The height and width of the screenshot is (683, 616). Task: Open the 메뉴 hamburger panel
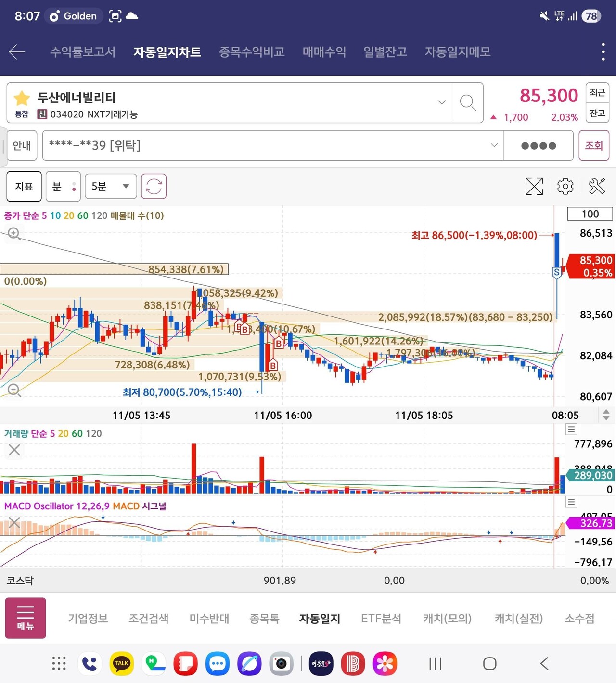(25, 618)
